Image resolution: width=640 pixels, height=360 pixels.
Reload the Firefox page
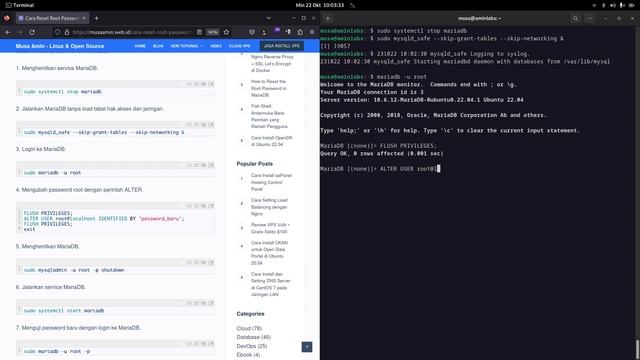32,32
